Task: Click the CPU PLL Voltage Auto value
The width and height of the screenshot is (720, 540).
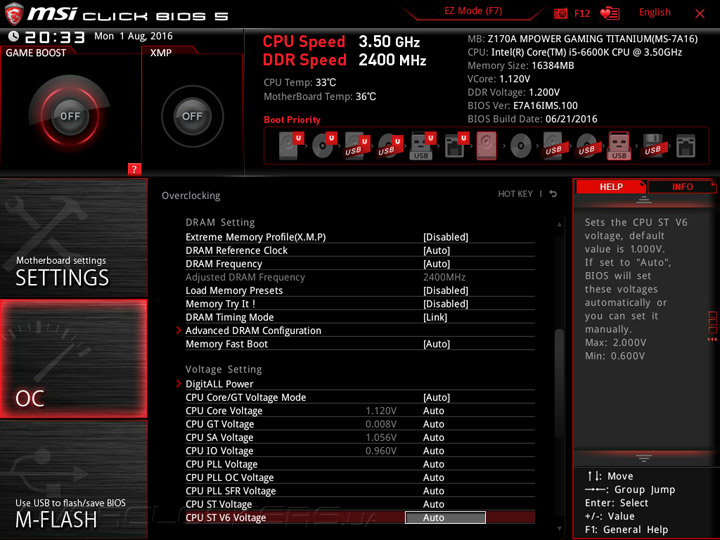Action: coord(433,464)
